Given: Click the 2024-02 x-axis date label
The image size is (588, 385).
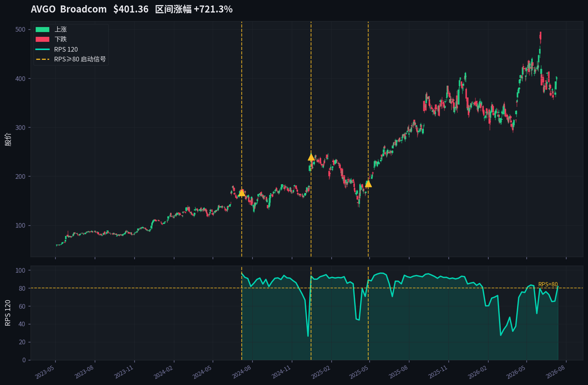Looking at the screenshot, I should 163,372.
